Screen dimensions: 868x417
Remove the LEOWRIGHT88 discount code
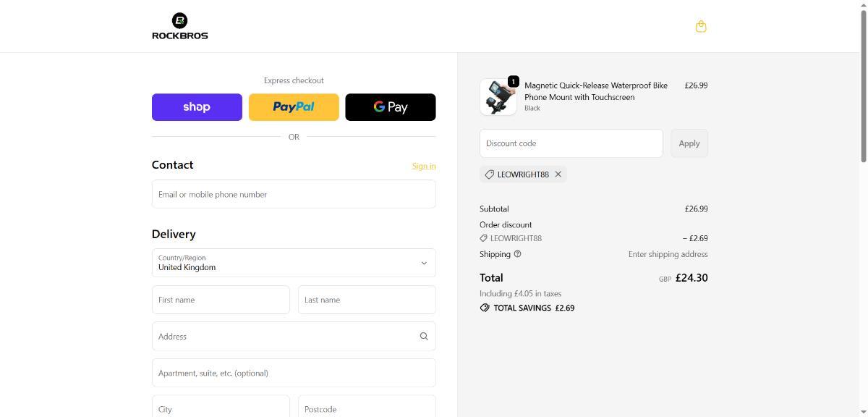(x=558, y=174)
